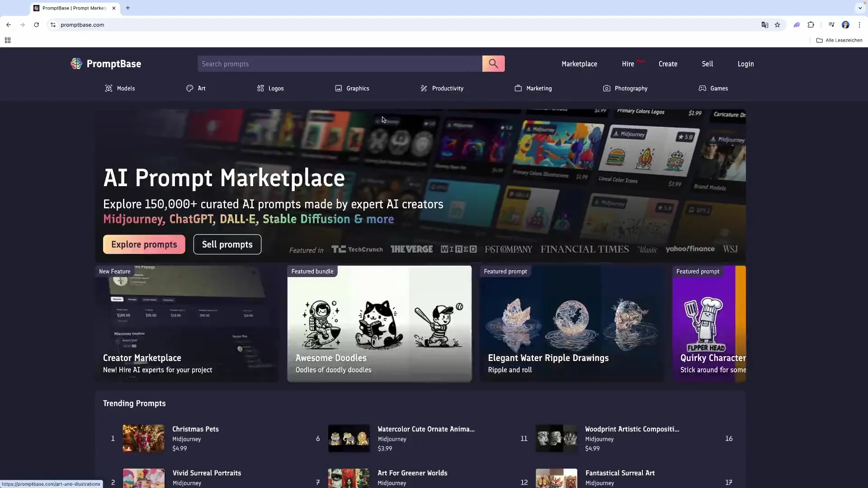Click the PromptBase logo icon
Viewport: 868px width, 488px height.
(x=76, y=64)
